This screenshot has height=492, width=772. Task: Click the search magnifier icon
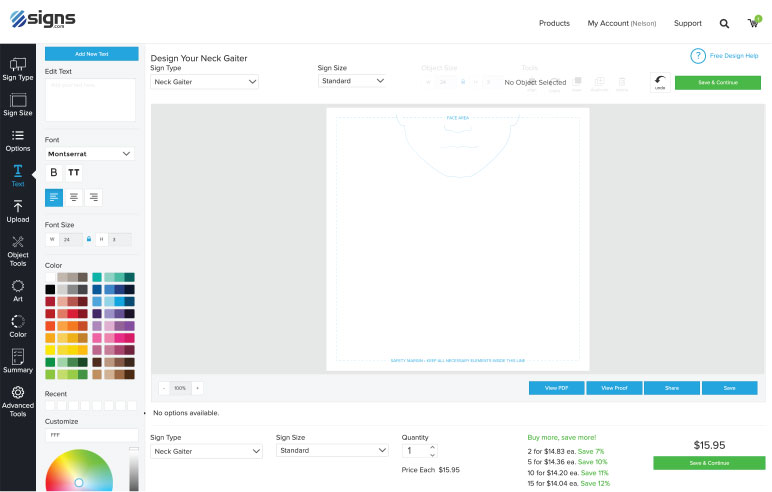[724, 23]
